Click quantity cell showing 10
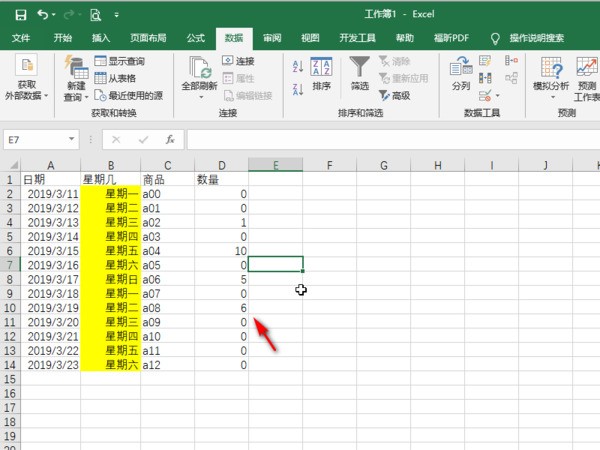 pyautogui.click(x=222, y=251)
